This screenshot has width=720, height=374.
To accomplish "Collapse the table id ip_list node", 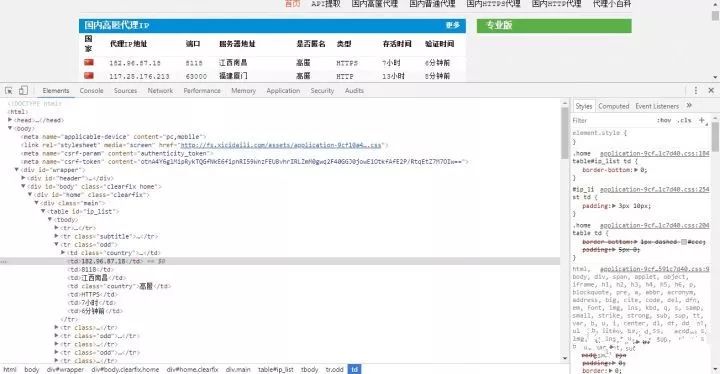I will (44, 211).
